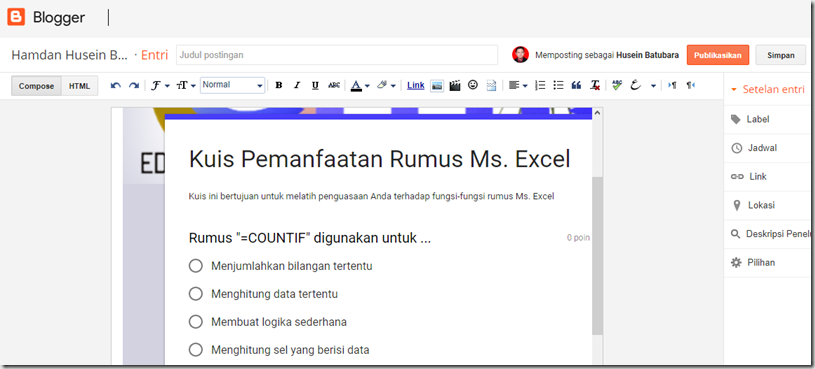Click the quiz description starting 'Kuis ini bertujuan'
815x369 pixels.
click(x=372, y=196)
